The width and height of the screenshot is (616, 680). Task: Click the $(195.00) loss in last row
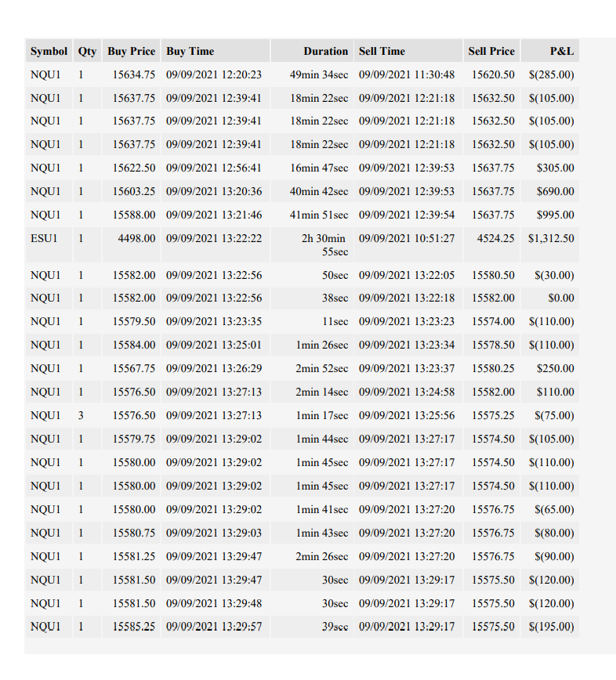point(550,627)
